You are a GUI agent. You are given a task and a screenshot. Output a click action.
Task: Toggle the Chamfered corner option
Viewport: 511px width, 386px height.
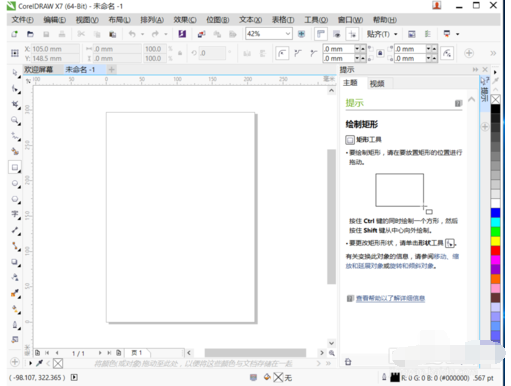click(x=313, y=53)
